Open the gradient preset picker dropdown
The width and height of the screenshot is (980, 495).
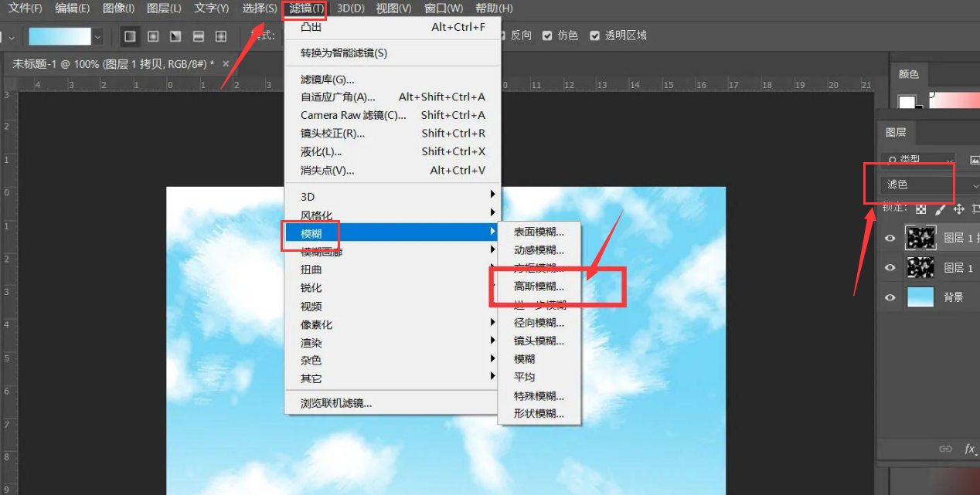(x=96, y=36)
